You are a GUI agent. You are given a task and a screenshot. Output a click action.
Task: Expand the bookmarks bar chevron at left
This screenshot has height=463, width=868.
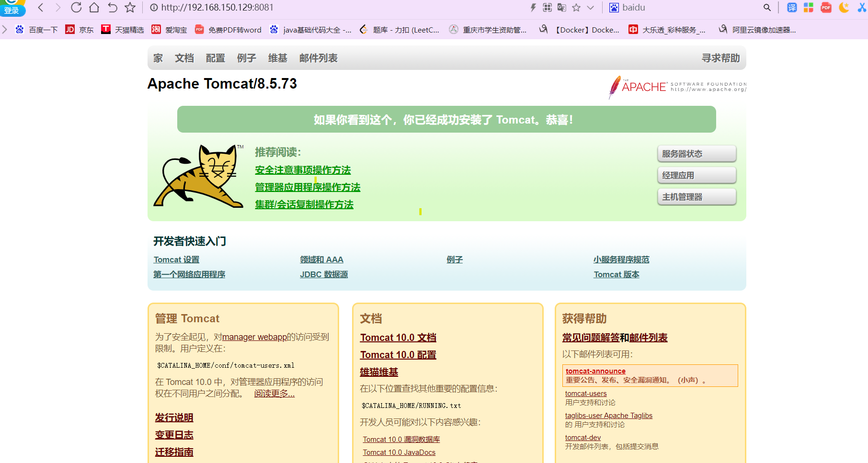tap(5, 30)
